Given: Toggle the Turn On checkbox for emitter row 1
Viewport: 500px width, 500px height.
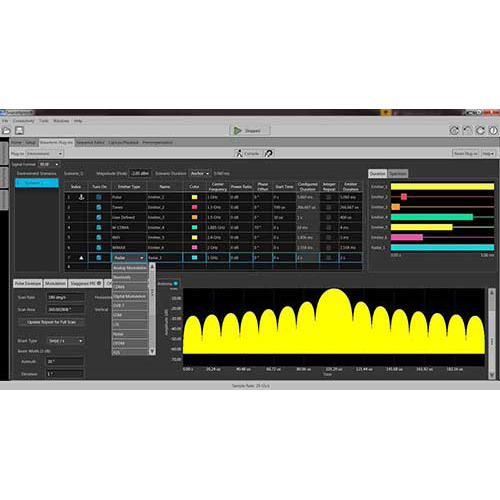Looking at the screenshot, I should pyautogui.click(x=99, y=197).
